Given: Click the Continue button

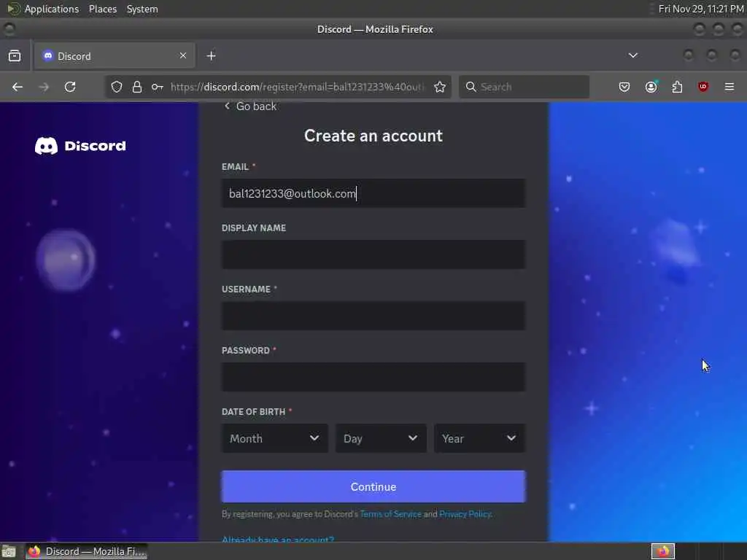Looking at the screenshot, I should tap(373, 486).
